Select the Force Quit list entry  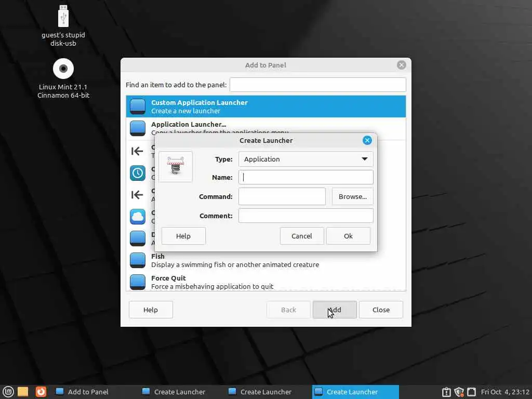(265, 282)
